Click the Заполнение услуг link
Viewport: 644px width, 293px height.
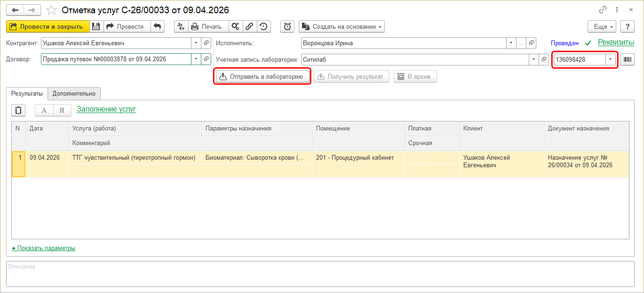pyautogui.click(x=106, y=109)
